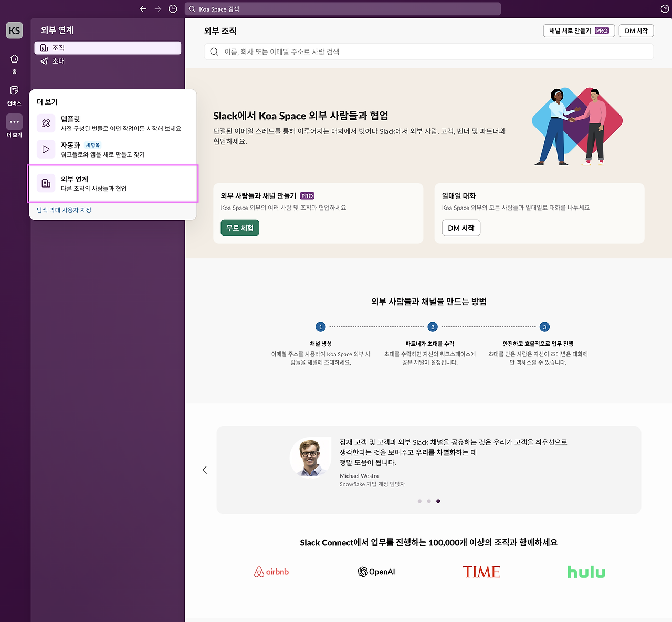Image resolution: width=672 pixels, height=622 pixels.
Task: Click Michael Westra's profile photo
Action: [310, 457]
